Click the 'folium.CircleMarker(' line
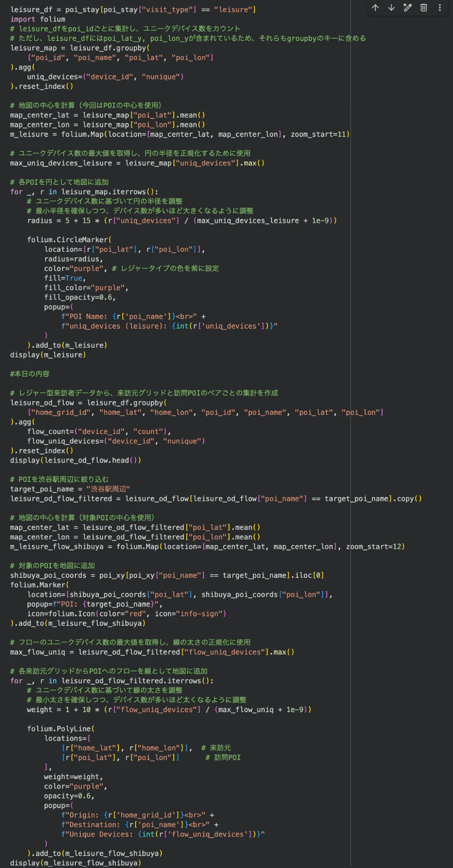Screen dimensions: 453x868 tap(70, 240)
